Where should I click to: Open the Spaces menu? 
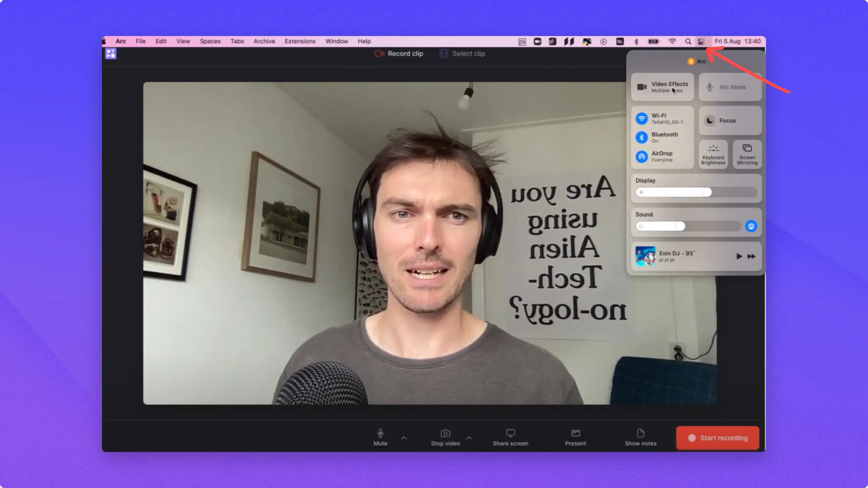[x=210, y=41]
